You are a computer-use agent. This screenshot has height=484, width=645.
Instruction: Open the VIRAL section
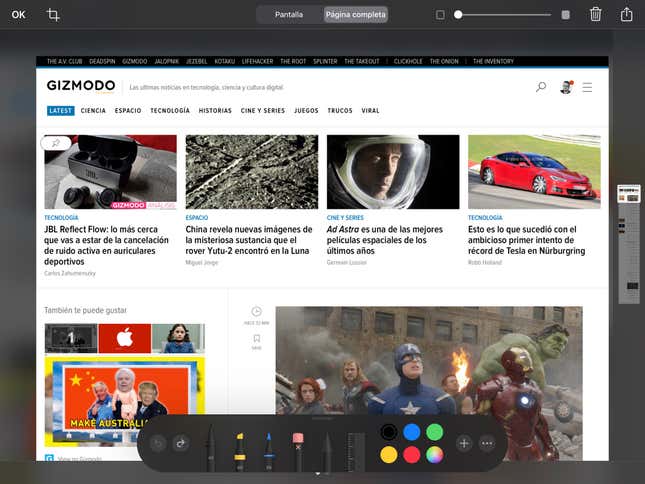[x=371, y=111]
